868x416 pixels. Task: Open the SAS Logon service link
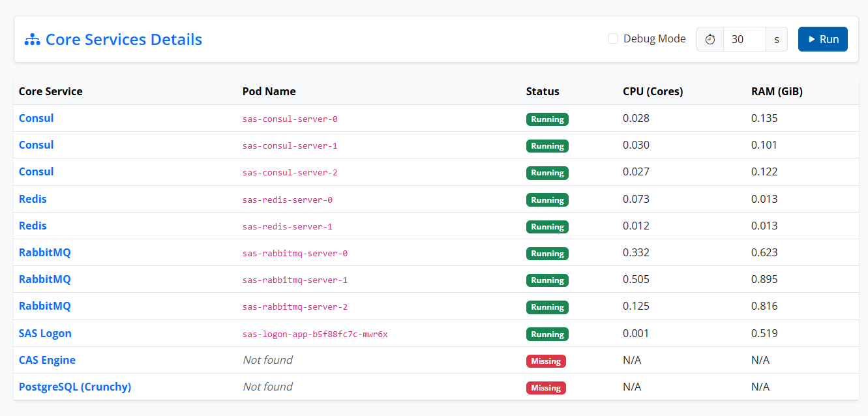click(x=45, y=333)
